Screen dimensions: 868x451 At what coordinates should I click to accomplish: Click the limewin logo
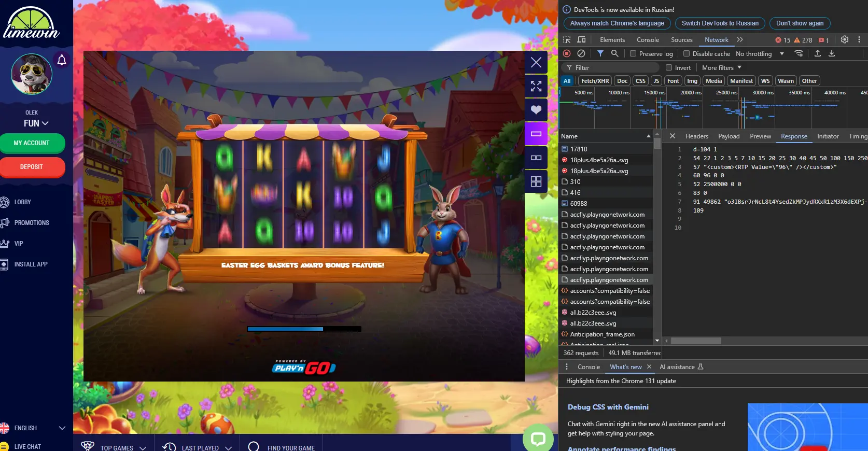click(31, 23)
